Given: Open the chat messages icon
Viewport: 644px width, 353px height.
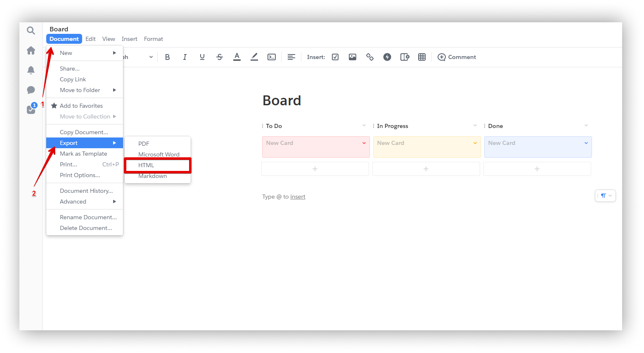Looking at the screenshot, I should (31, 90).
